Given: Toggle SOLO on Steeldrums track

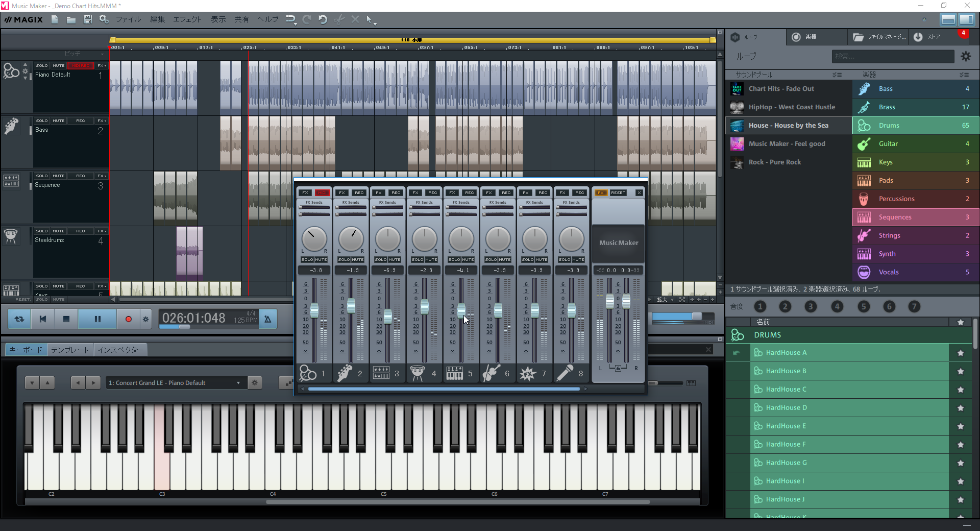Looking at the screenshot, I should [x=42, y=231].
